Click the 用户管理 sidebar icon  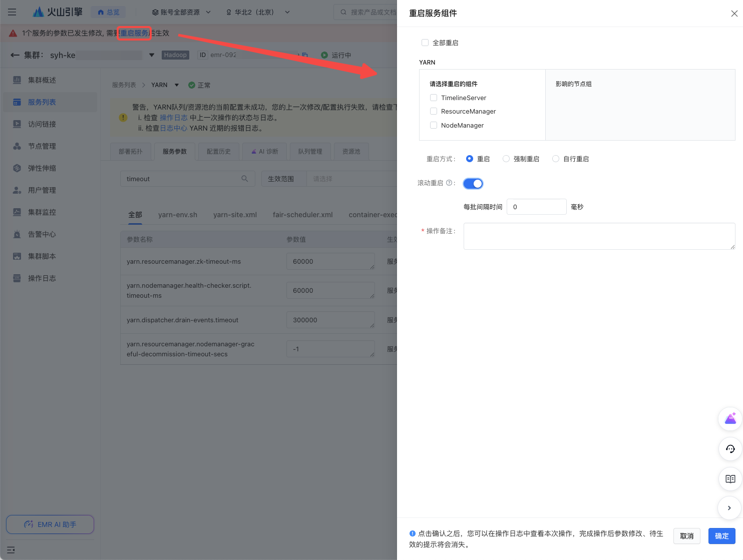17,190
